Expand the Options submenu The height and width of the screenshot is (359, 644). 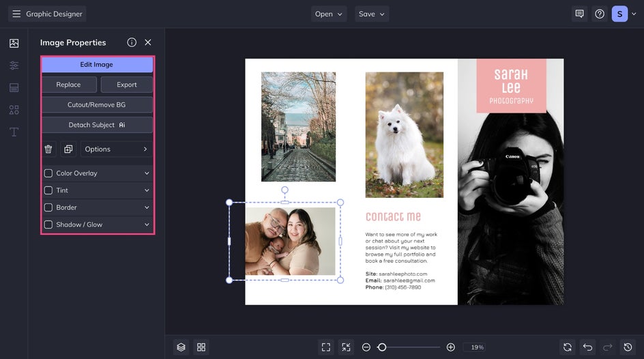coord(116,149)
